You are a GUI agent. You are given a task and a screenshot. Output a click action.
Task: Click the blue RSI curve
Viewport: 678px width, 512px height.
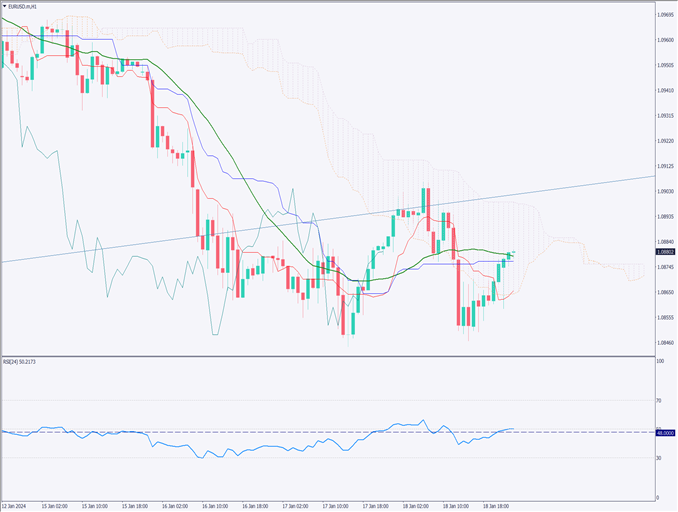[x=200, y=454]
